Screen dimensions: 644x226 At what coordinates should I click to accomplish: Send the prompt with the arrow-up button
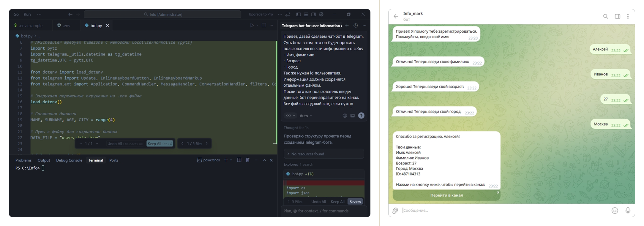click(361, 116)
